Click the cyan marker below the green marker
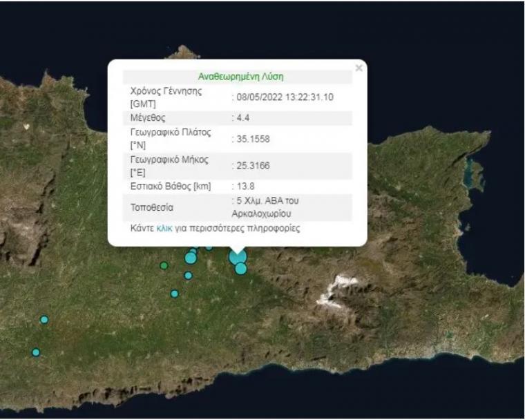This screenshot has height=420, width=525. click(x=175, y=294)
